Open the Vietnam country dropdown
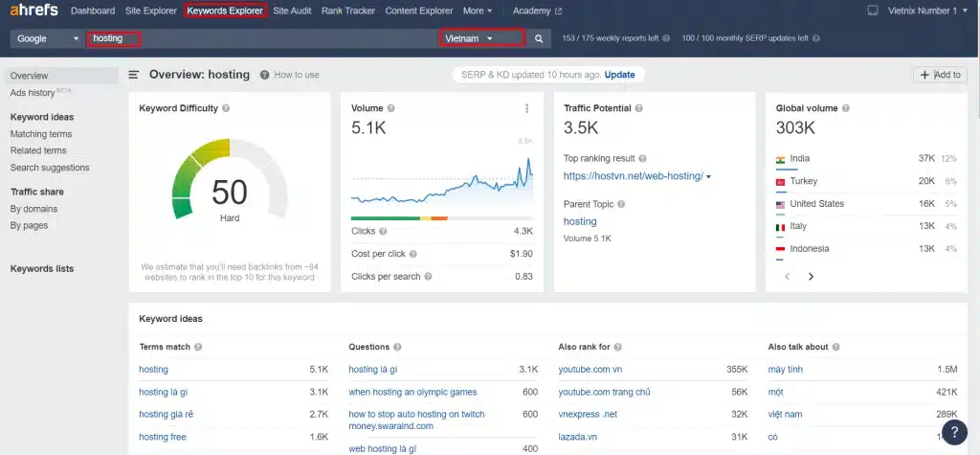Viewport: 980px width, 455px height. [x=481, y=39]
